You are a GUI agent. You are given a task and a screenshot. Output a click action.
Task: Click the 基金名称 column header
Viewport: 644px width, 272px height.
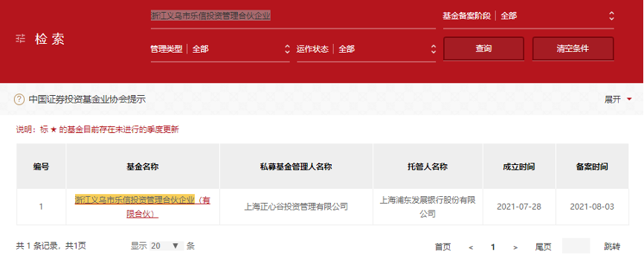(143, 166)
